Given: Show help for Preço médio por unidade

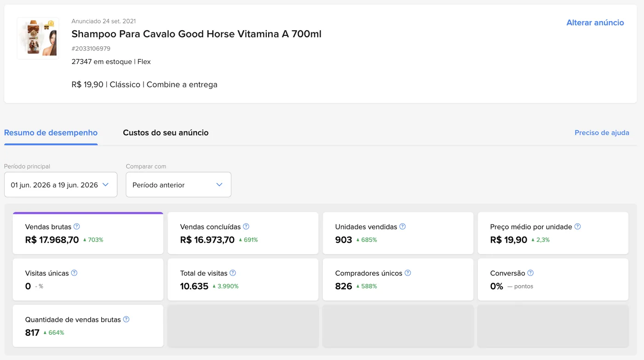Looking at the screenshot, I should click(x=578, y=226).
